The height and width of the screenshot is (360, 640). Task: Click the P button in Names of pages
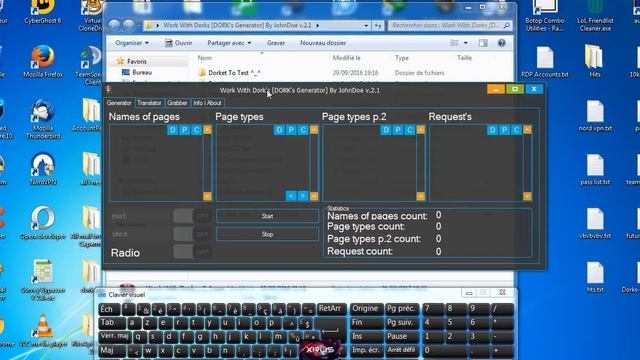click(184, 130)
